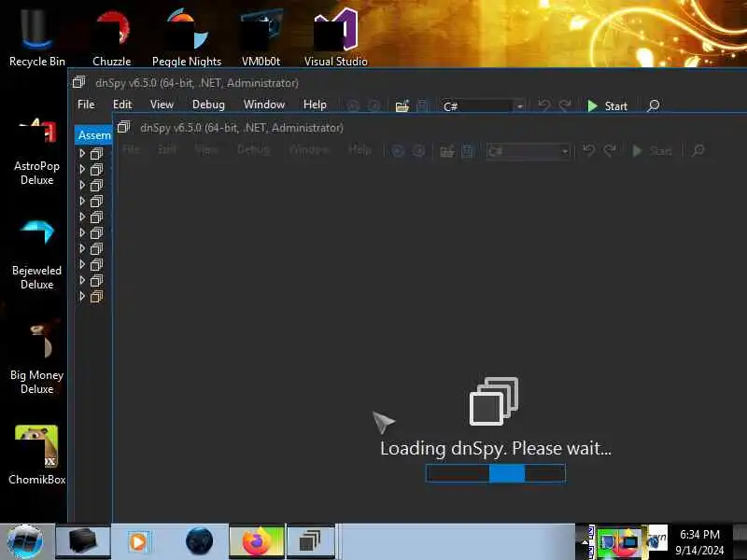Click the black box taskbar icon beside Start
The image size is (747, 560).
(x=83, y=541)
